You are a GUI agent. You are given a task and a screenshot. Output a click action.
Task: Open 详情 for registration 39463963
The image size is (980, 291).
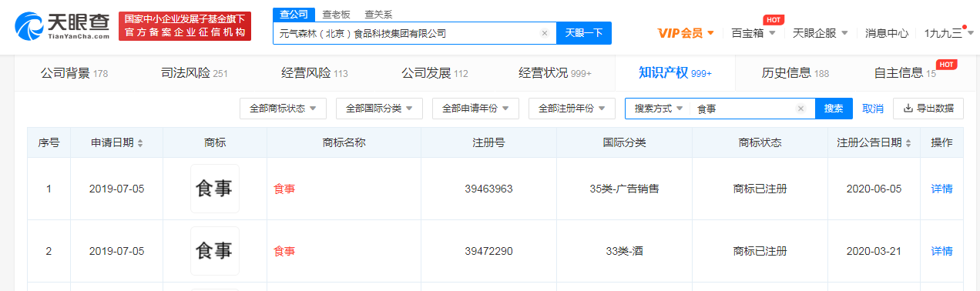[941, 189]
